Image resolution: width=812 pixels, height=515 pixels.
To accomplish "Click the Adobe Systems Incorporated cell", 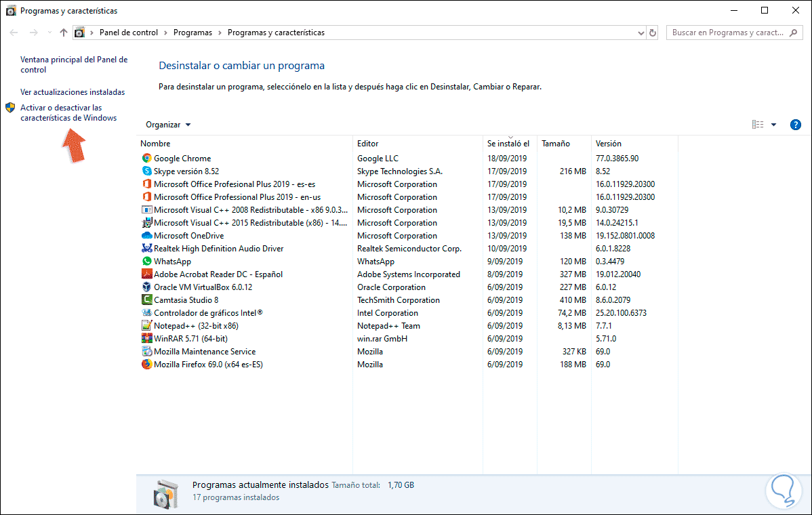I will [408, 274].
